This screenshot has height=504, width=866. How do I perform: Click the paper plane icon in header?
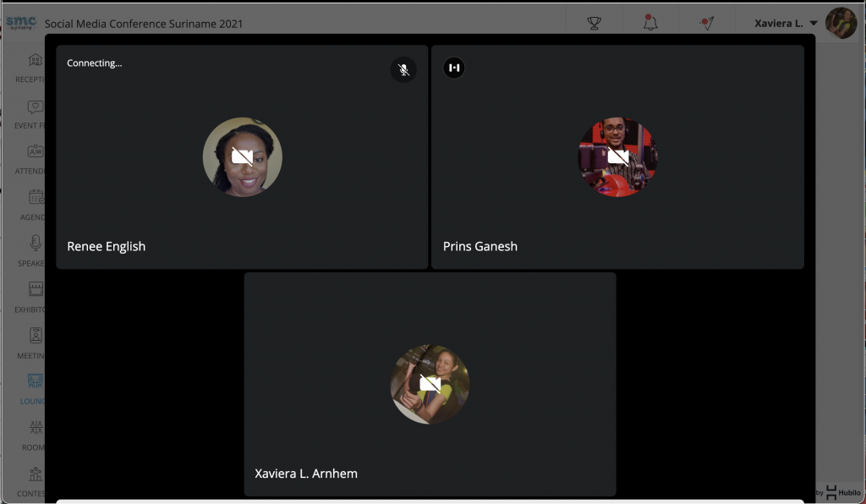pyautogui.click(x=707, y=24)
